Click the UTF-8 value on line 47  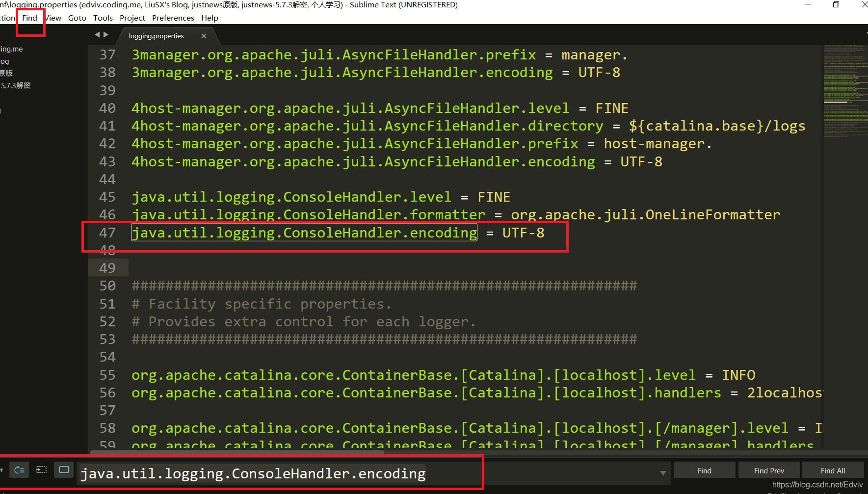tap(523, 233)
